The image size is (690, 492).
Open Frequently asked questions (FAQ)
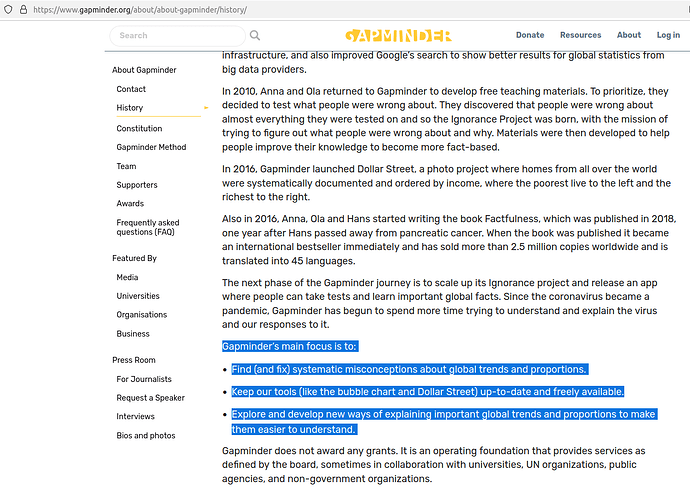(x=148, y=227)
